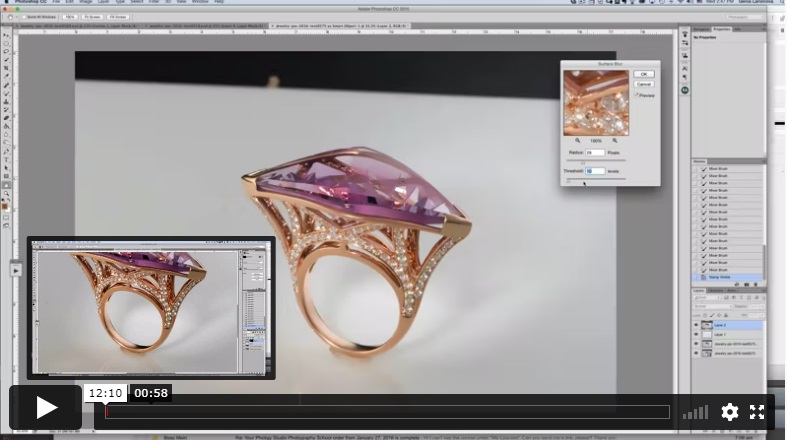
Task: Select the Path Selection tool
Action: [7, 168]
